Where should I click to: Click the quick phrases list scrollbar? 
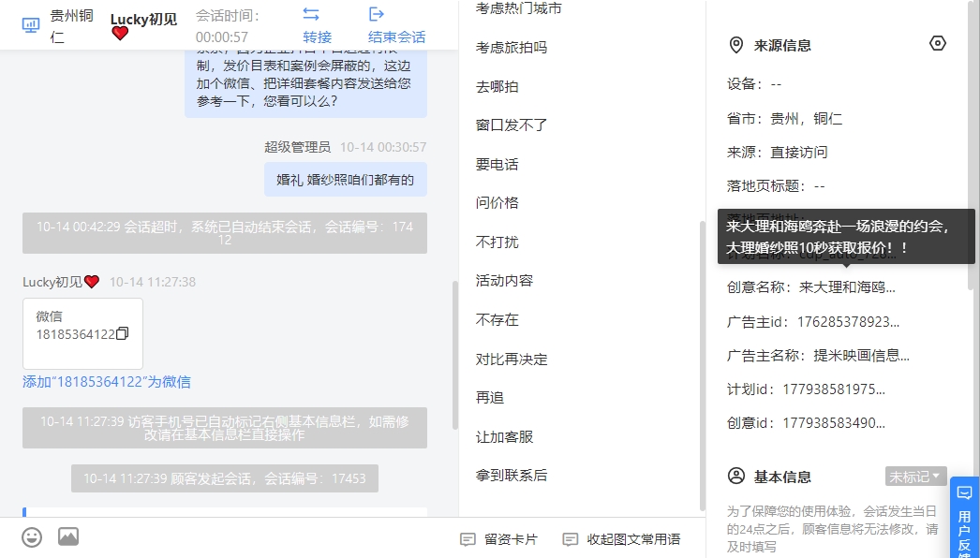point(702,365)
